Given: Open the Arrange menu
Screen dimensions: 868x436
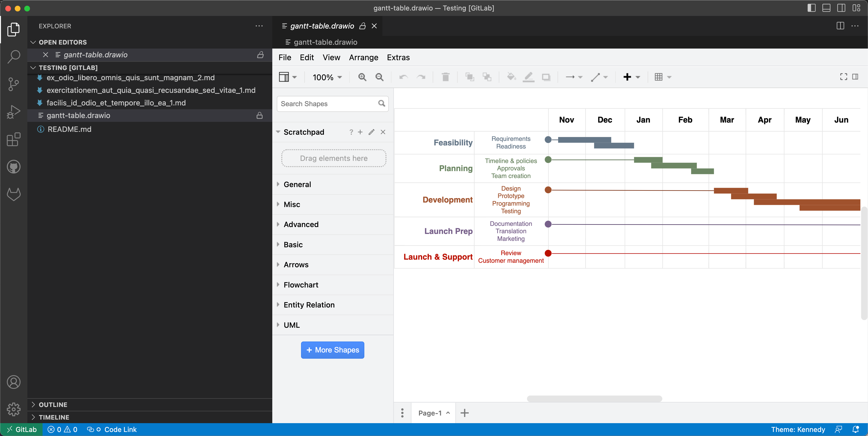Looking at the screenshot, I should click(x=363, y=57).
